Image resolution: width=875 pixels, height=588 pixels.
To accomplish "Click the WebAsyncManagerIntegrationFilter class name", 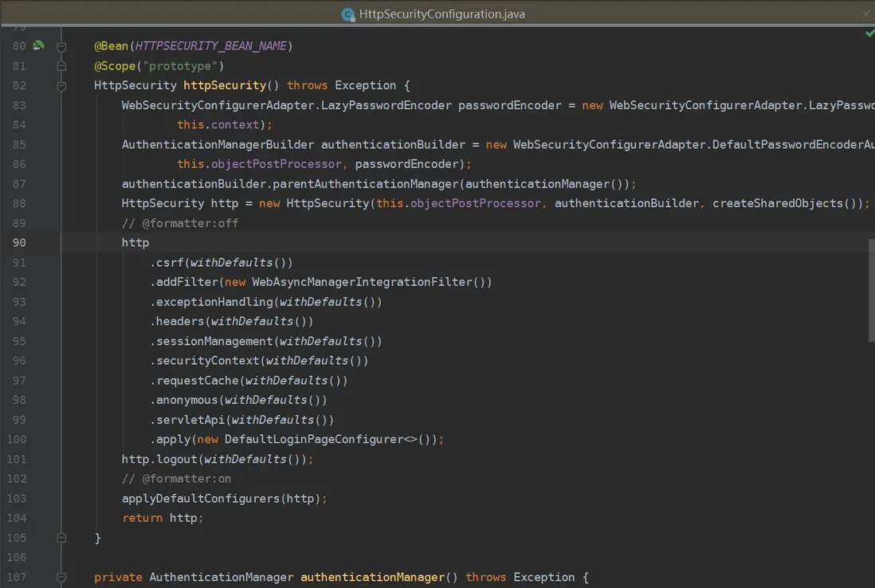I will click(x=362, y=282).
